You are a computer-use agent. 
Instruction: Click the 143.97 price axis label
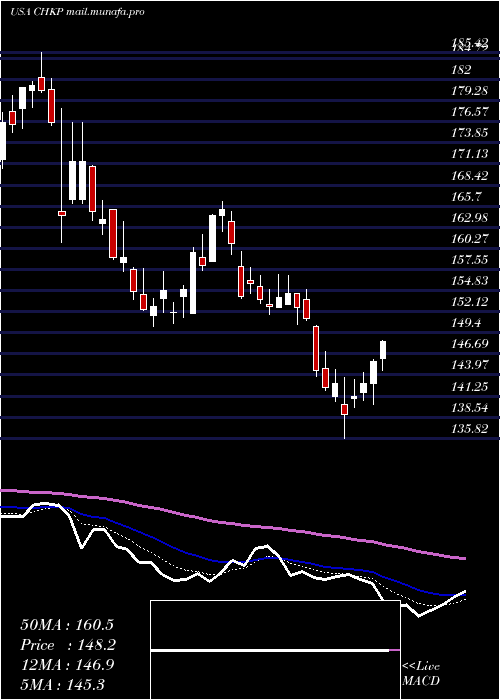point(470,365)
